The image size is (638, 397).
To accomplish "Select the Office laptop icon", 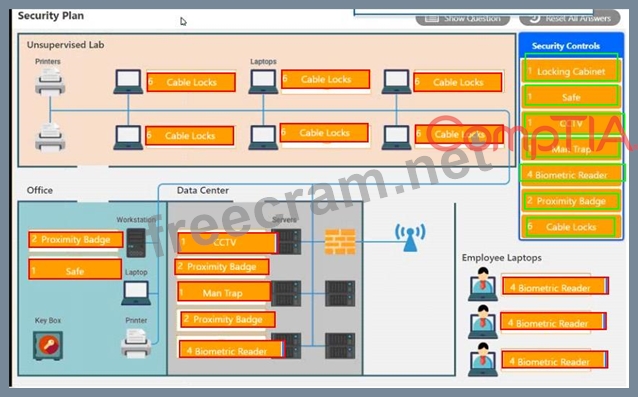I will [136, 293].
